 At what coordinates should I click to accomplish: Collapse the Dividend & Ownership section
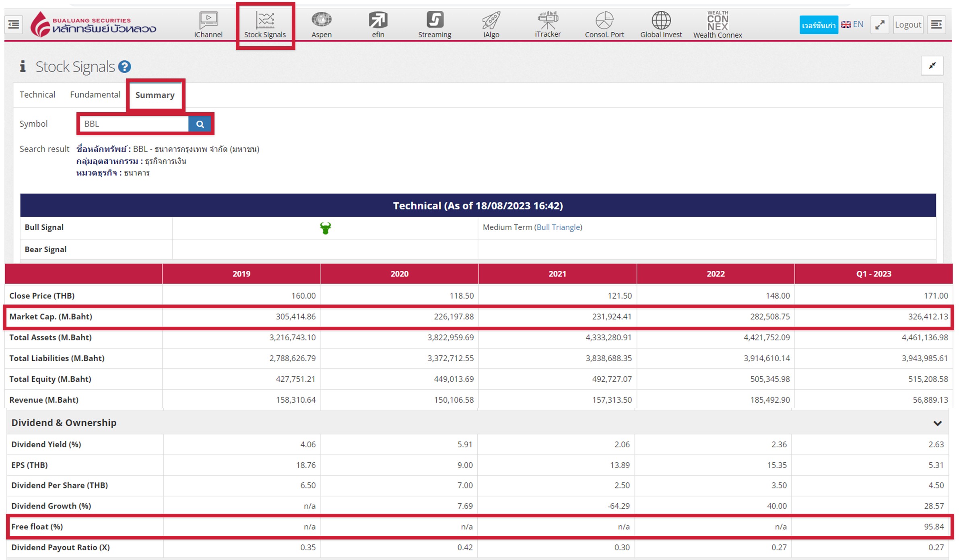937,423
